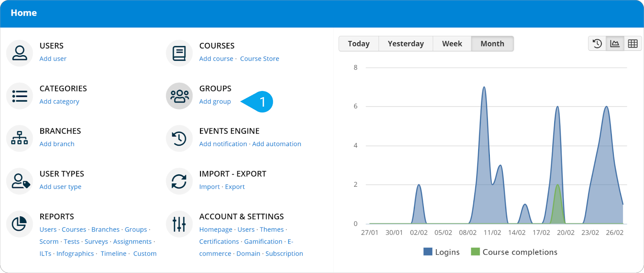Open the Events Engine clock icon

pyautogui.click(x=179, y=139)
